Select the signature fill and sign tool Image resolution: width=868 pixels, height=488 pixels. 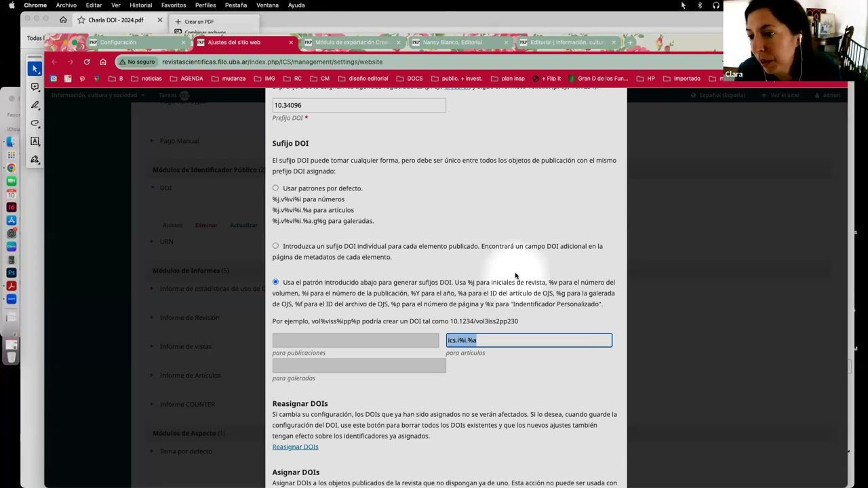(x=35, y=159)
